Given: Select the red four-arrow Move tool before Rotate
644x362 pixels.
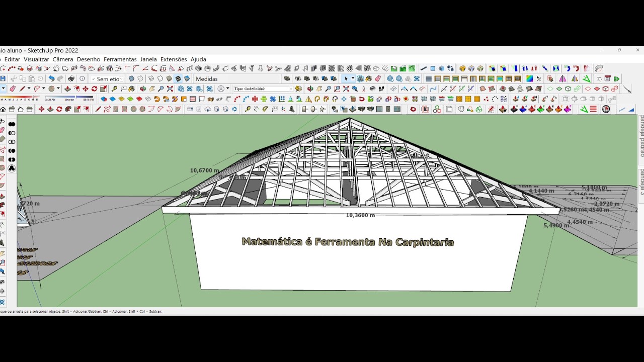Looking at the screenshot, I should [x=86, y=88].
